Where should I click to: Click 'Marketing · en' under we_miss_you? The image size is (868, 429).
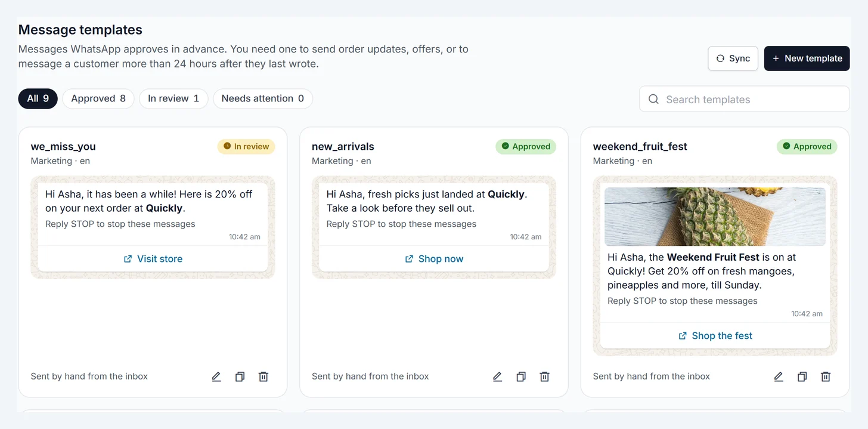pos(60,161)
